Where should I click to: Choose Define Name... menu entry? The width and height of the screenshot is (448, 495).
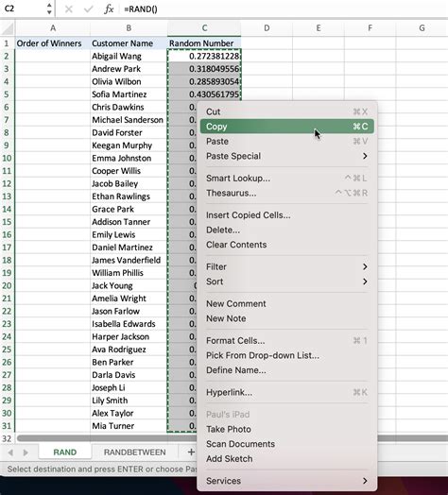pyautogui.click(x=287, y=370)
